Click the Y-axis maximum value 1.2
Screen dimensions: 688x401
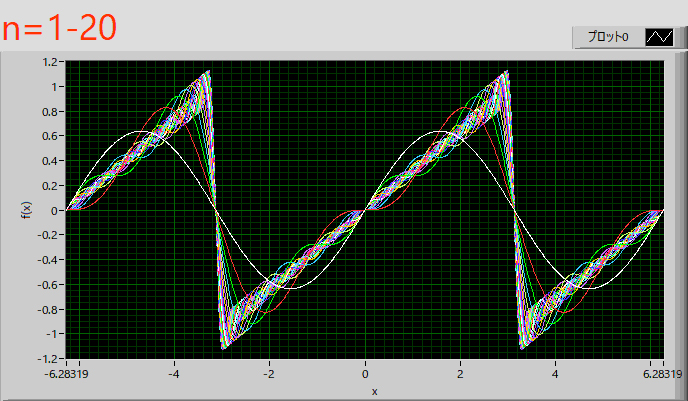point(49,62)
